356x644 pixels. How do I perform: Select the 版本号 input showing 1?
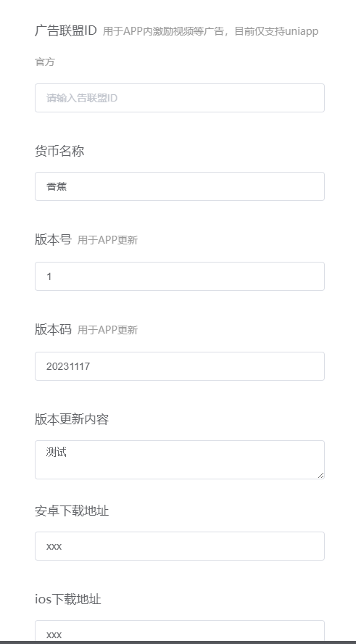coord(179,276)
